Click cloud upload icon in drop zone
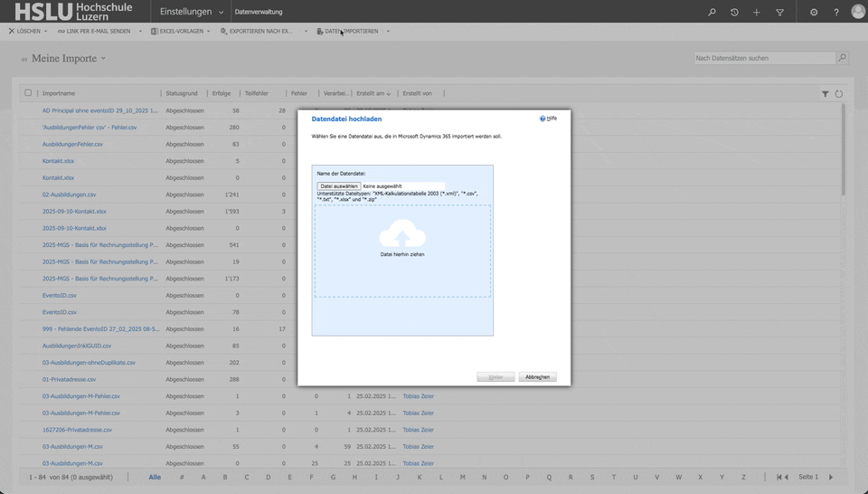Screen dimensions: 868x494 coord(402,234)
